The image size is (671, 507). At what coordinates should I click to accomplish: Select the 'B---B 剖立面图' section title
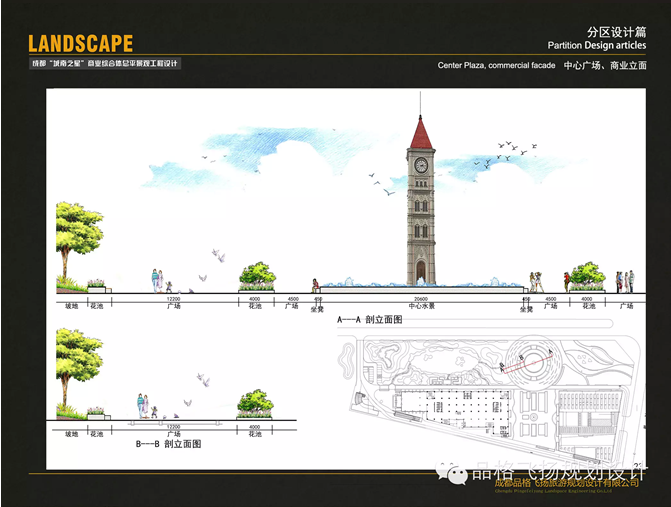tap(168, 444)
